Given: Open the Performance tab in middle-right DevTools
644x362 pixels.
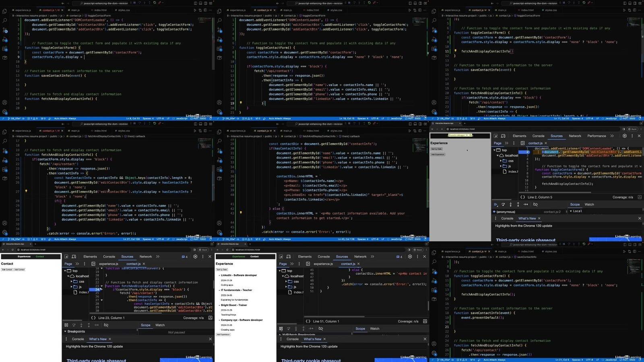Looking at the screenshot, I should pyautogui.click(x=597, y=136).
